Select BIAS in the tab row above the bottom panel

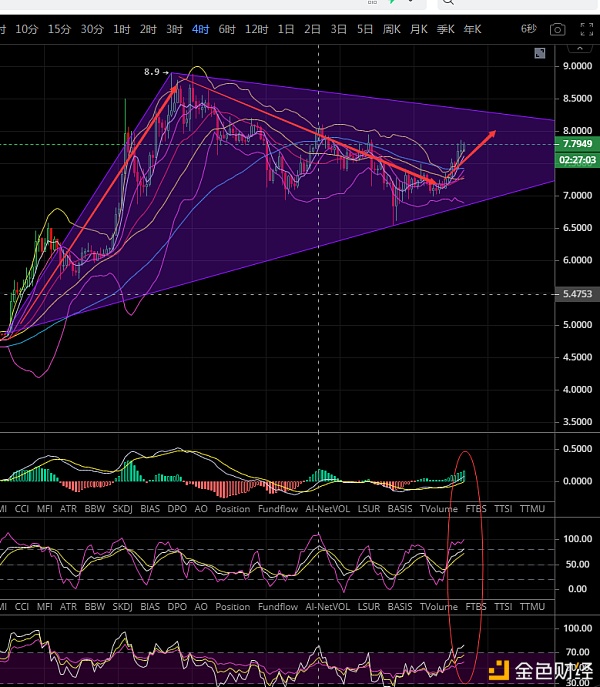(x=150, y=607)
